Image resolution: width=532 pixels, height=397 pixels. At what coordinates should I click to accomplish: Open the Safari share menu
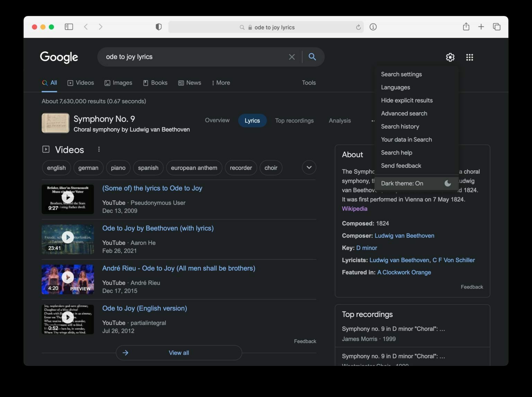(466, 27)
